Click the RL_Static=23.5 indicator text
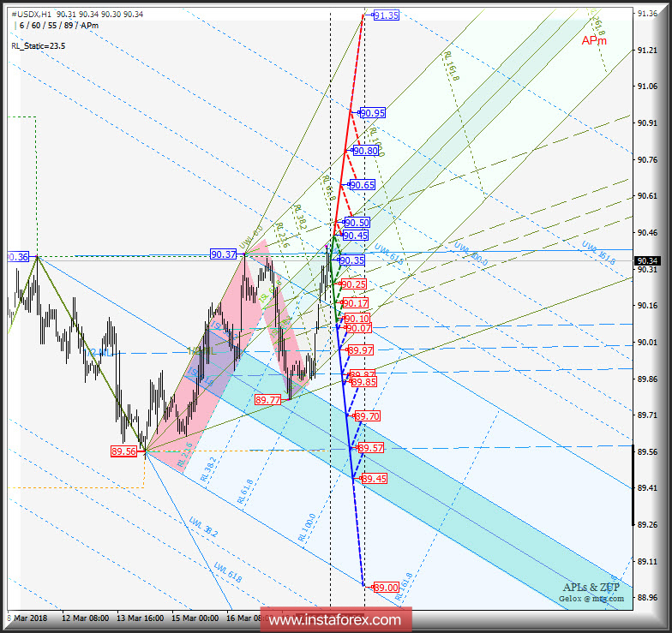The height and width of the screenshot is (633, 672). [38, 46]
